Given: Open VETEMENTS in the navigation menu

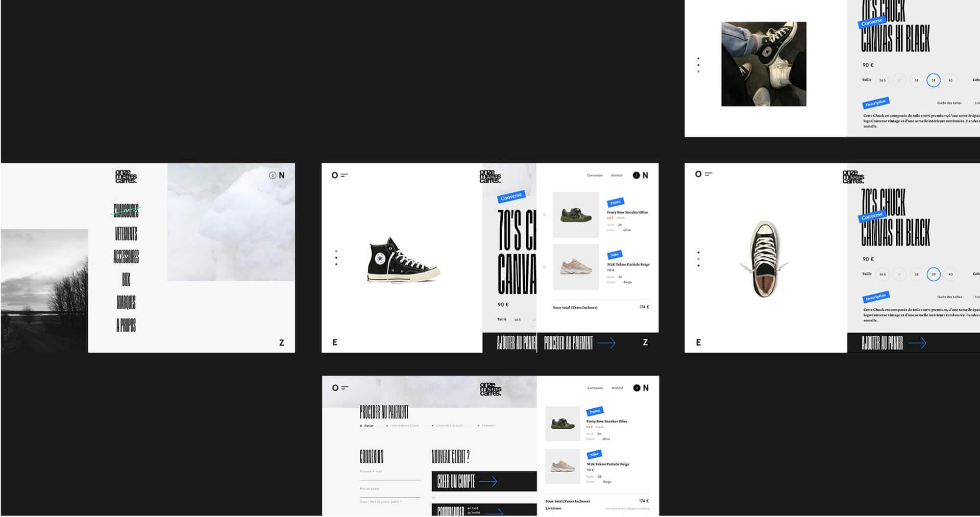Looking at the screenshot, I should [126, 234].
